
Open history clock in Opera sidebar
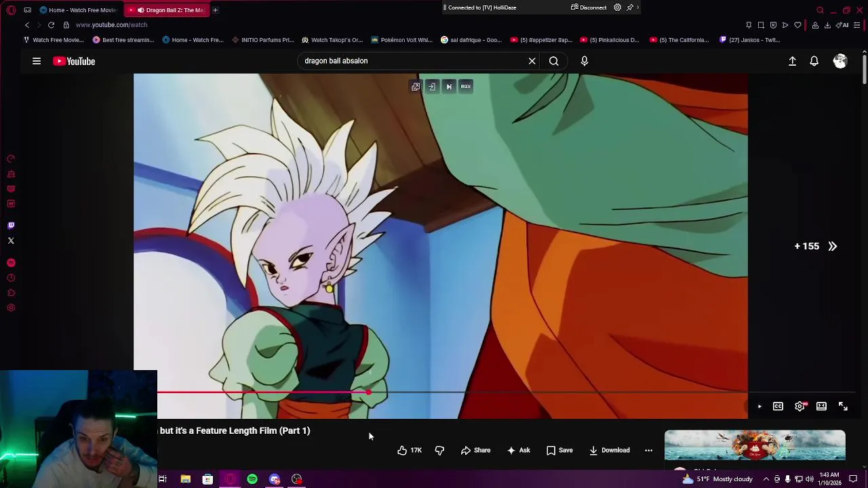point(11,278)
